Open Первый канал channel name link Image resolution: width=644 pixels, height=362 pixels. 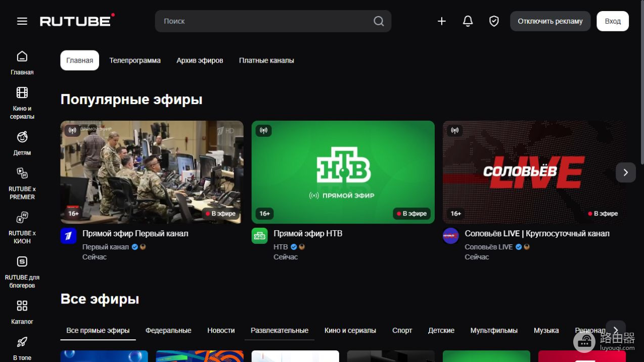(x=106, y=247)
